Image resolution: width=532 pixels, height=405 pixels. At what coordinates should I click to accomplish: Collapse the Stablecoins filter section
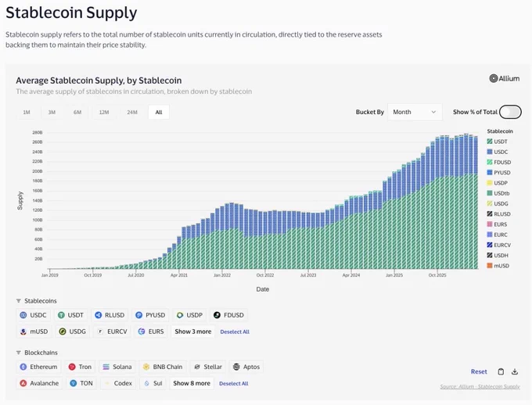point(36,301)
